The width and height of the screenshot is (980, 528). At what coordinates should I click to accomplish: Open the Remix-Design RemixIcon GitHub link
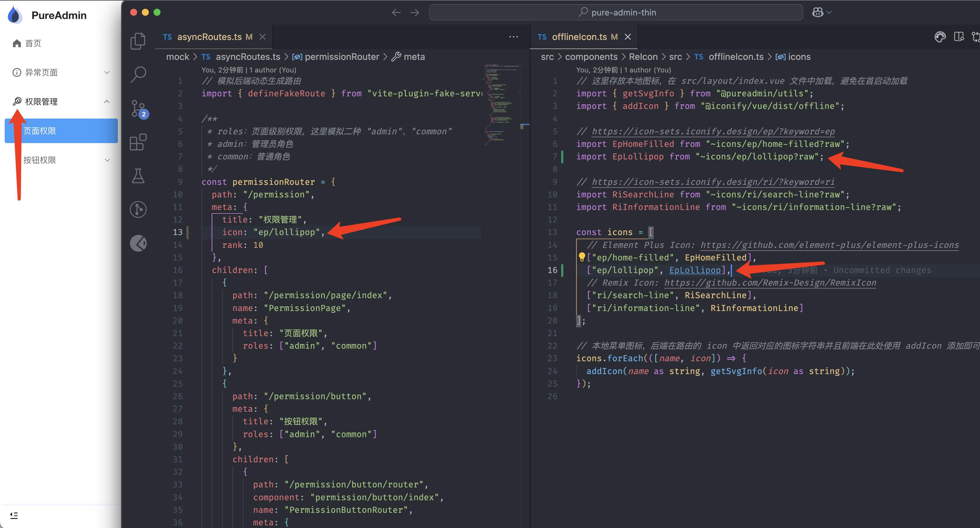coord(770,283)
